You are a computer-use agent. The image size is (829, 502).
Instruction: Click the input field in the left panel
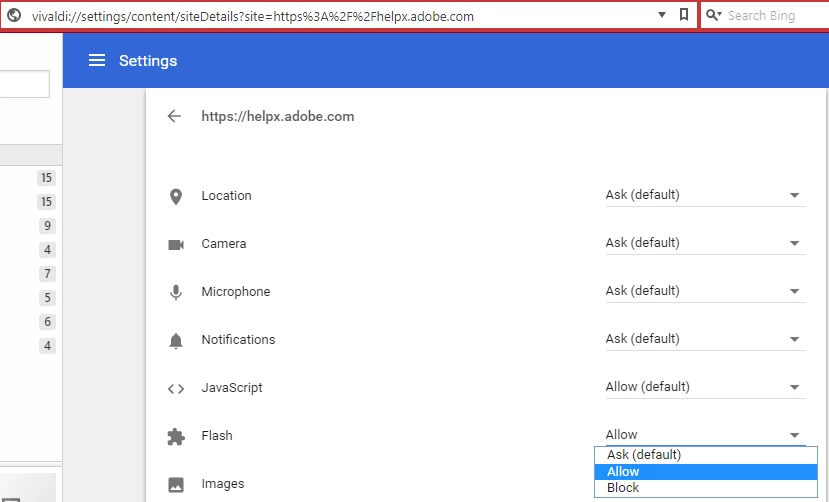pyautogui.click(x=24, y=84)
